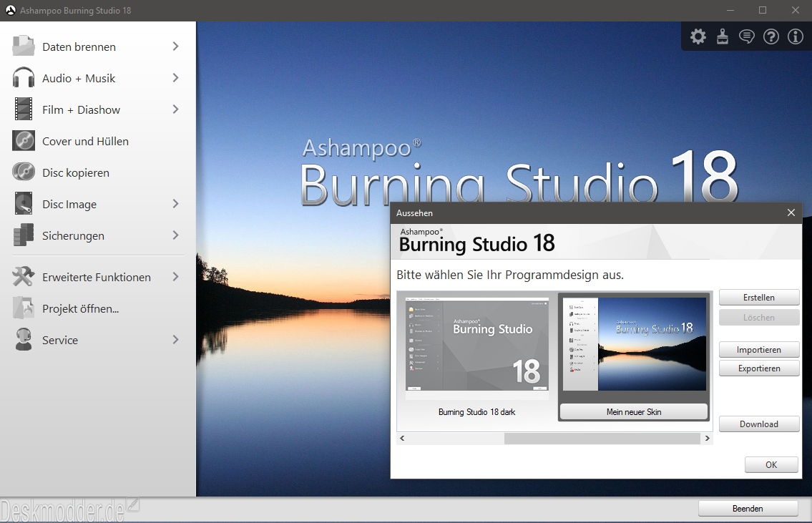Click the Projekt öffnen document icon
The image size is (812, 523).
click(x=24, y=308)
